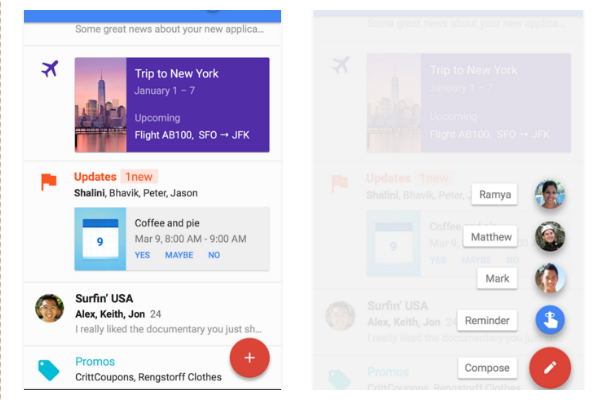This screenshot has width=600, height=400.
Task: Select the Mar 9, 8:00 AM - 9:00 AM time
Action: [191, 239]
